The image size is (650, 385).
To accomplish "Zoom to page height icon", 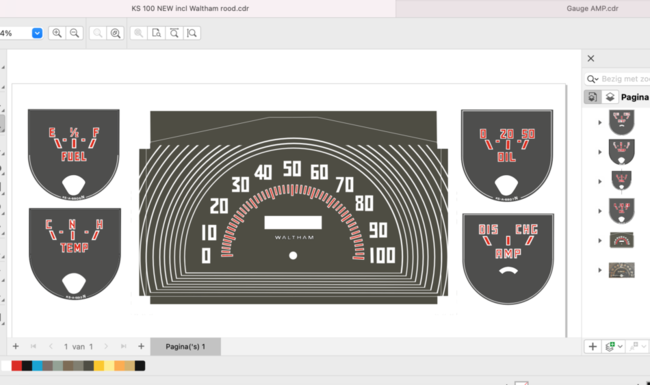I will click(x=192, y=33).
